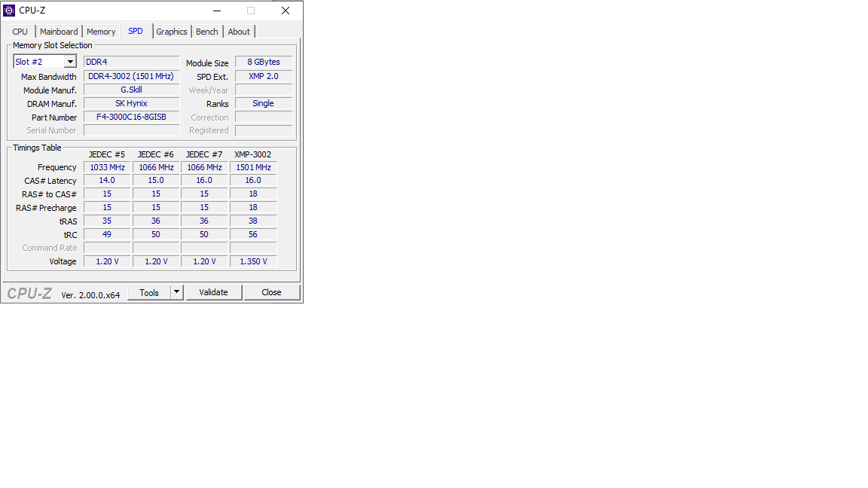The height and width of the screenshot is (488, 868).
Task: Click the JEDEC #5 tRAS value 35
Action: pos(108,221)
